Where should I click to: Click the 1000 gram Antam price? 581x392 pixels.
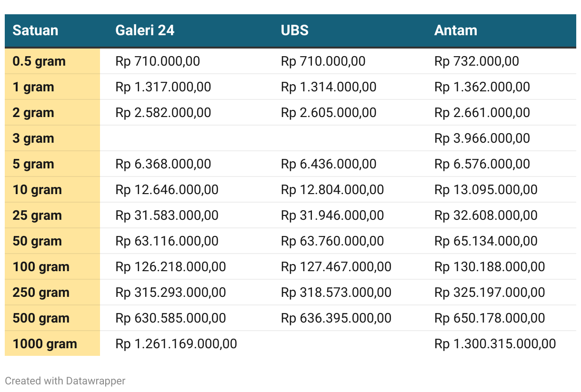click(x=495, y=344)
